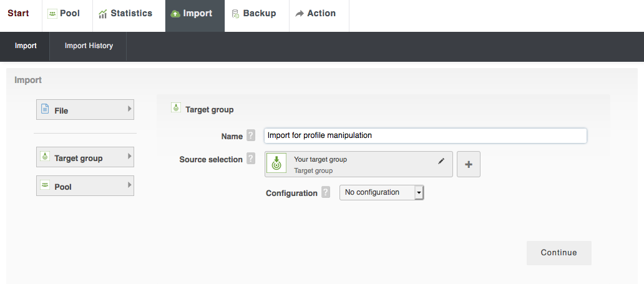
Task: Open the No configuration dropdown
Action: [381, 193]
